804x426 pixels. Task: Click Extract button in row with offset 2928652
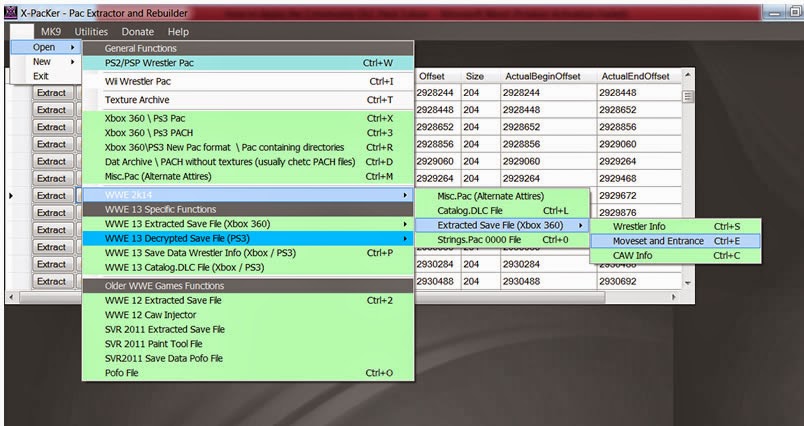pos(52,127)
